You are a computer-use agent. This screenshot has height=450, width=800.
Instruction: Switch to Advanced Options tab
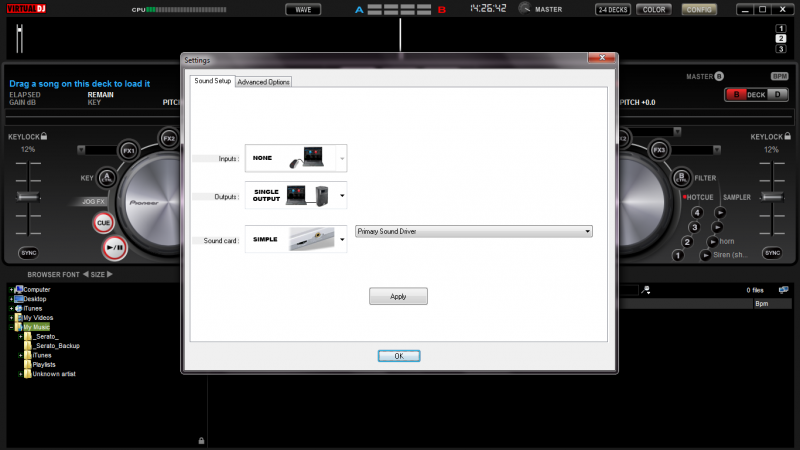263,82
